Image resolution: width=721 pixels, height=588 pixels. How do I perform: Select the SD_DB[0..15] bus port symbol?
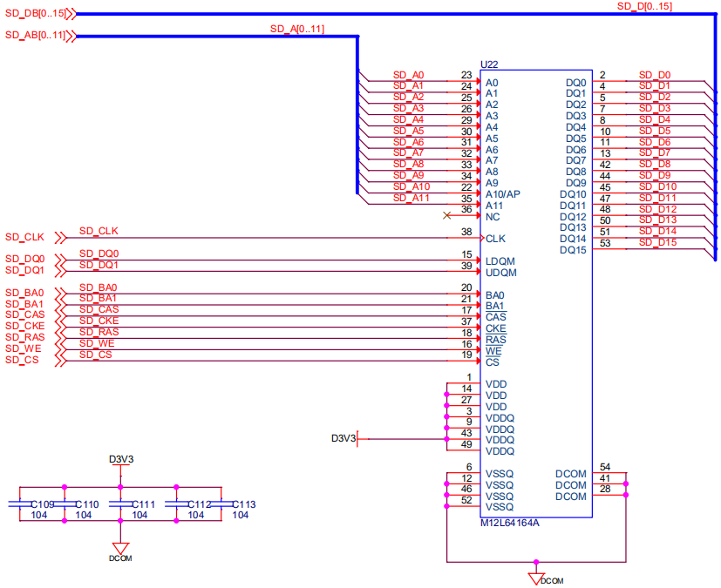click(70, 14)
